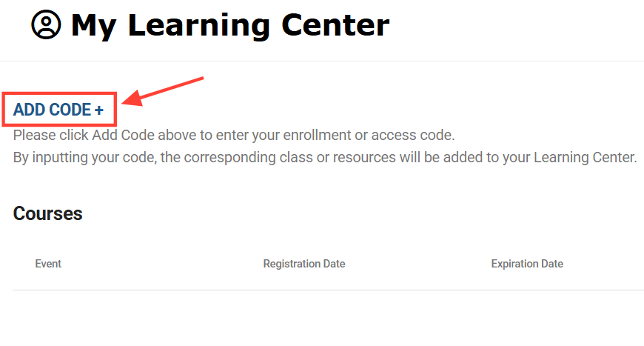Viewport: 644px width, 346px height.
Task: Click the word "CODE" in the ADD CODE link
Action: [70, 110]
